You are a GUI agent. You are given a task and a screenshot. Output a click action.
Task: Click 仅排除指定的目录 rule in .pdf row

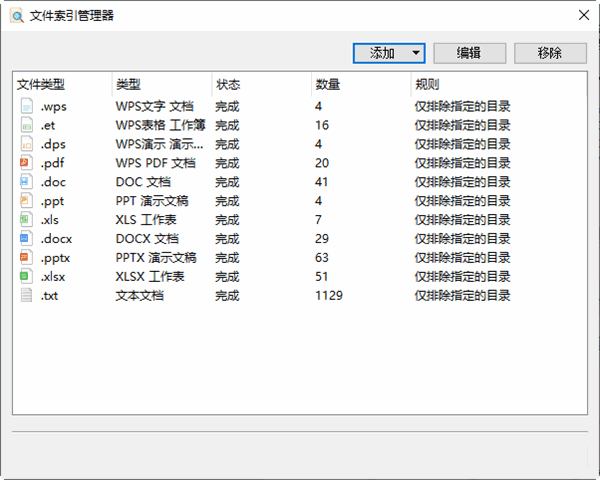click(x=463, y=163)
